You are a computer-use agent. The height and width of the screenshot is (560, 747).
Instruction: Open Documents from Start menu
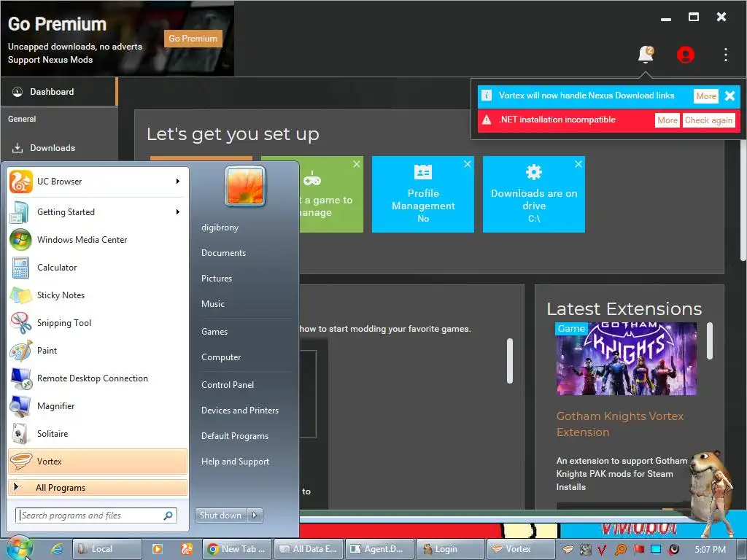point(223,253)
